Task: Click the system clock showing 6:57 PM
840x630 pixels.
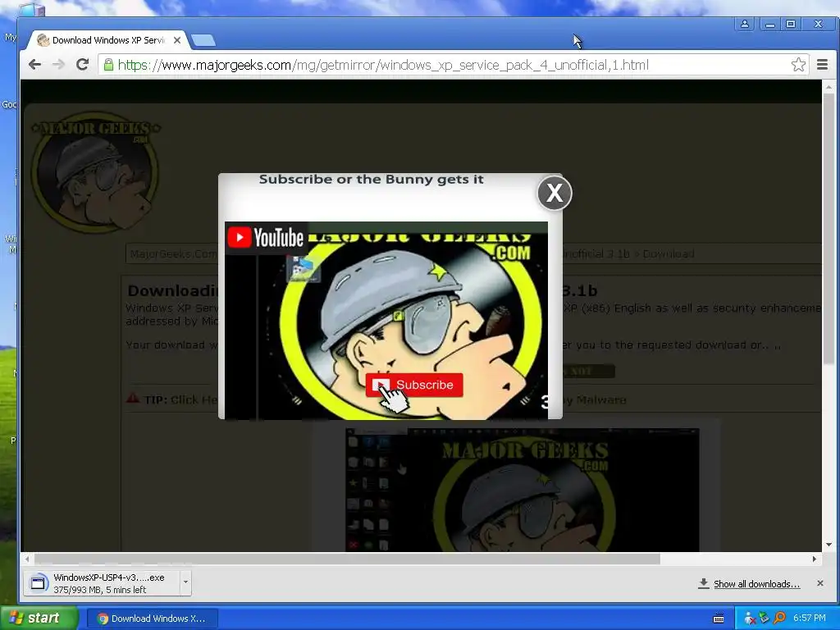Action: coord(810,619)
